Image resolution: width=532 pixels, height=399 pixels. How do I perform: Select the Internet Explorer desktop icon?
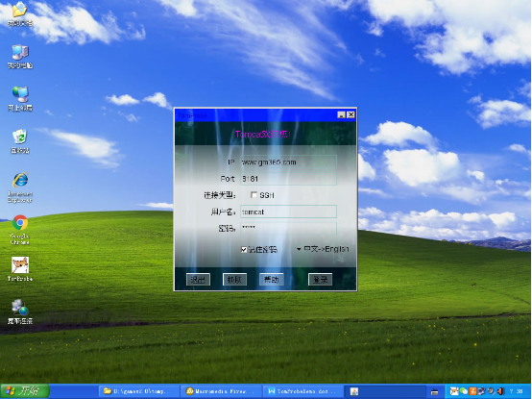point(20,187)
